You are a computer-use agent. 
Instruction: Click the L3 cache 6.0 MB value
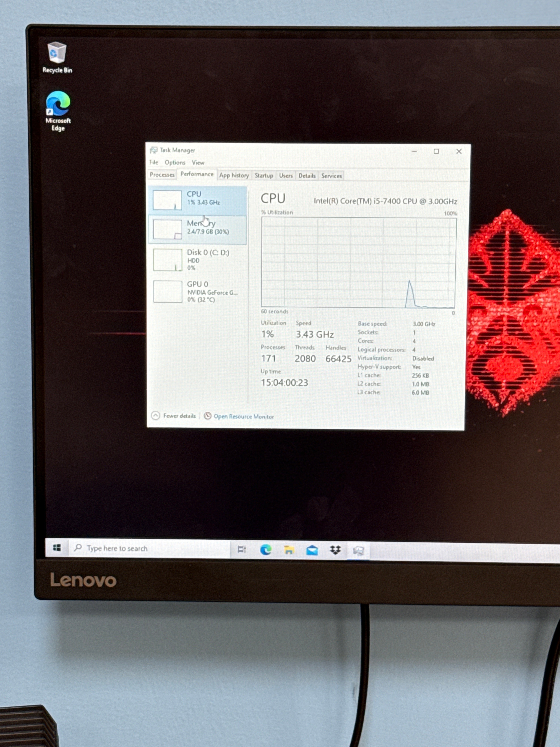[x=420, y=392]
